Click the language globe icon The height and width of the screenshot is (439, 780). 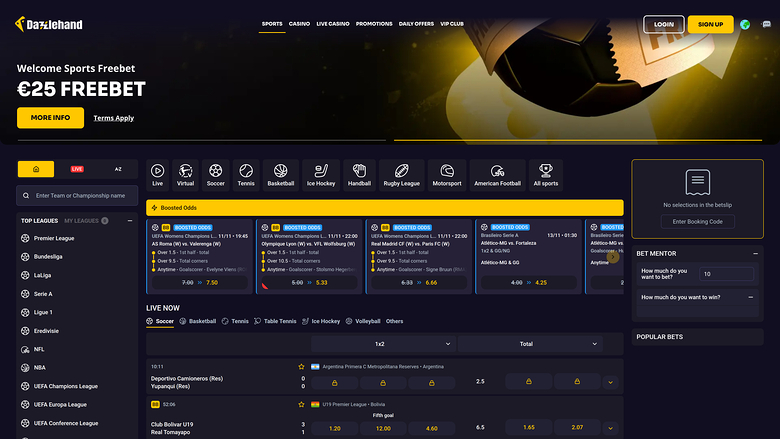tap(745, 24)
